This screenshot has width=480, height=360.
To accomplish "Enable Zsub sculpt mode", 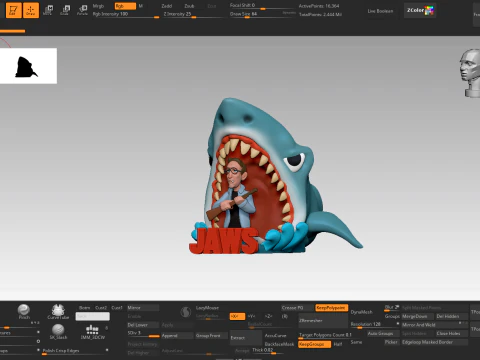I will [x=189, y=6].
